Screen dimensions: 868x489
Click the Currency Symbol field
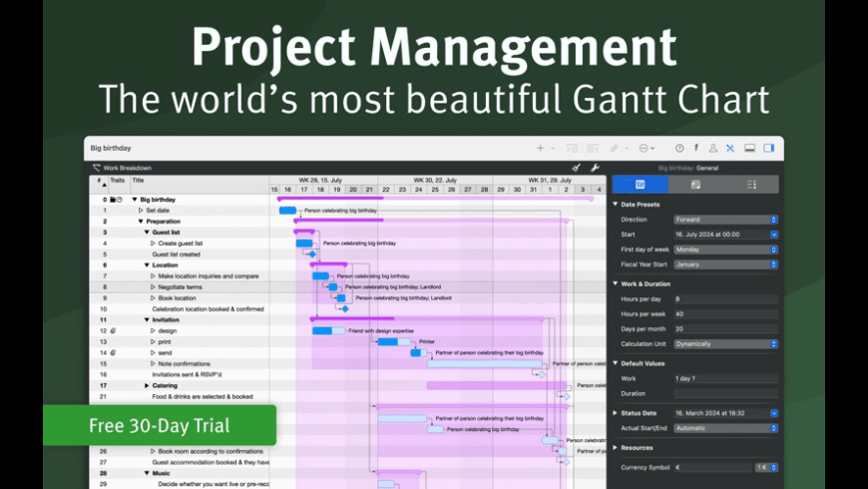pyautogui.click(x=713, y=467)
